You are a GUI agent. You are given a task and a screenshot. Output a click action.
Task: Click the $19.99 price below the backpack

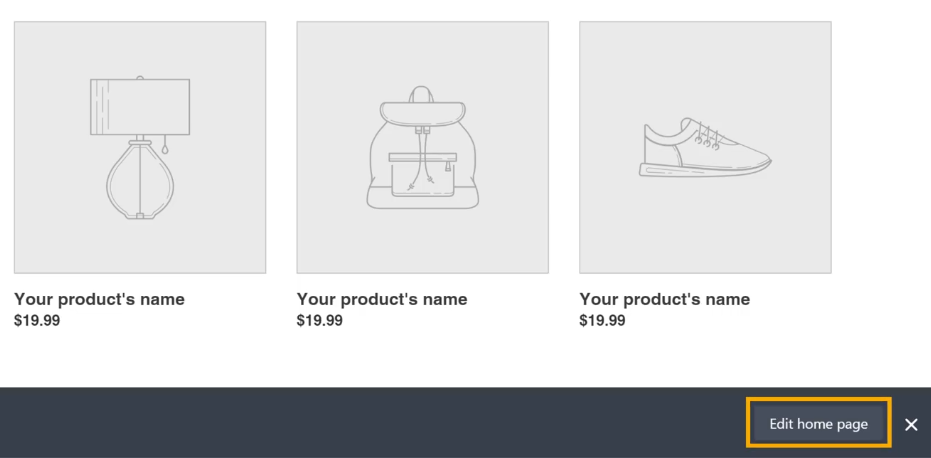click(319, 320)
